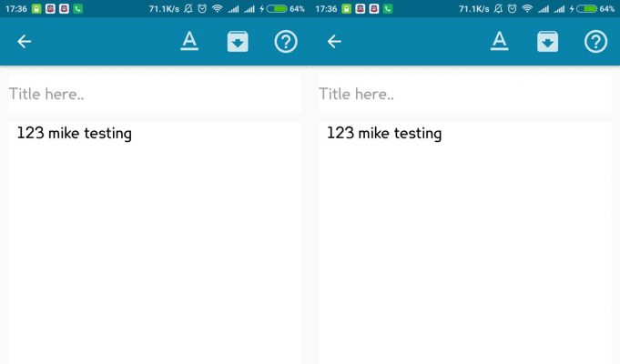
Task: Tap the back arrow in the right screen
Action: tap(334, 42)
